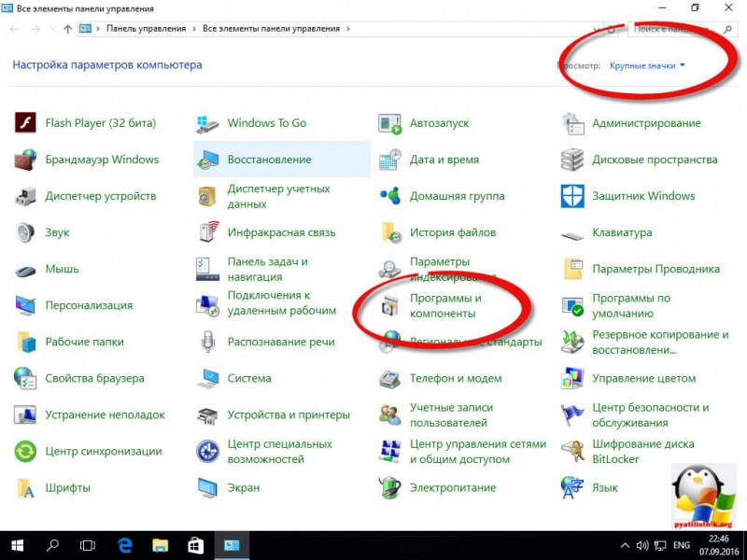Open Устройства и принтеры link
The width and height of the screenshot is (747, 560).
click(289, 414)
